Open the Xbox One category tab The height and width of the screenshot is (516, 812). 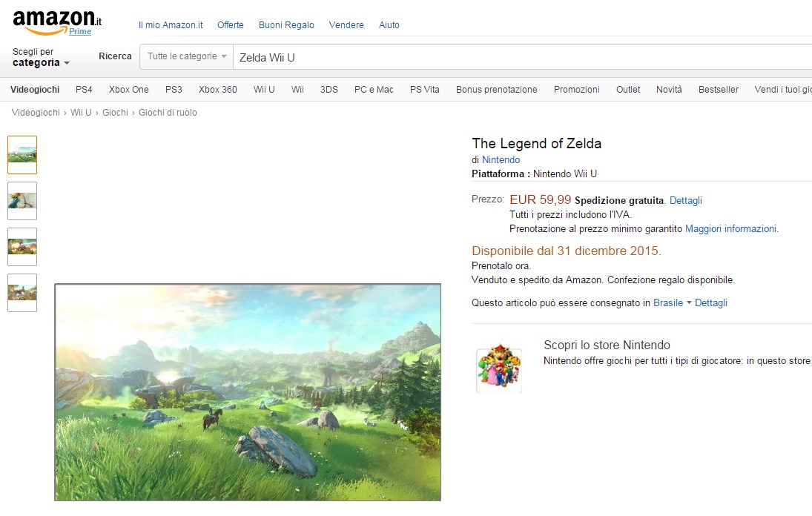128,90
